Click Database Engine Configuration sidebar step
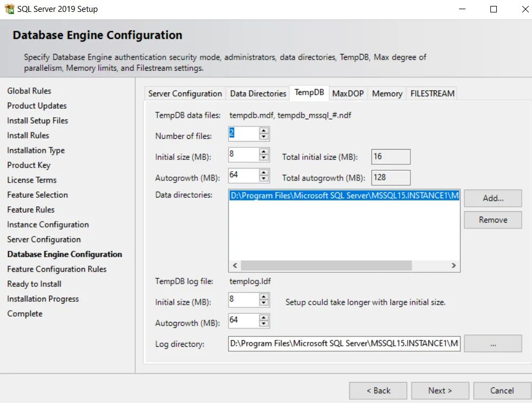 (x=65, y=254)
